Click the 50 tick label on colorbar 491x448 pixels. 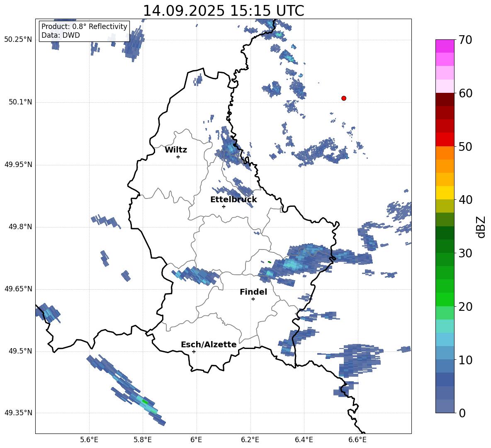coord(465,147)
